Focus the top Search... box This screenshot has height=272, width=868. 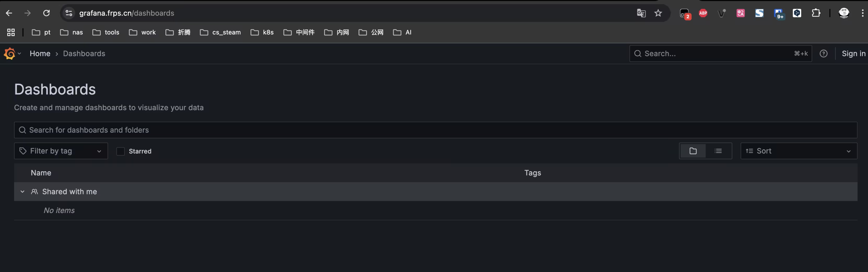tap(721, 54)
